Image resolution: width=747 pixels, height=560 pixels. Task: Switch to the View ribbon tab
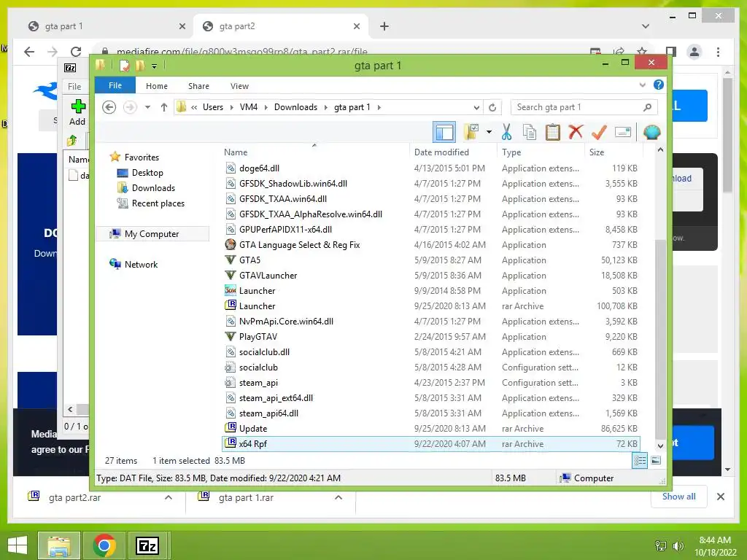[239, 86]
